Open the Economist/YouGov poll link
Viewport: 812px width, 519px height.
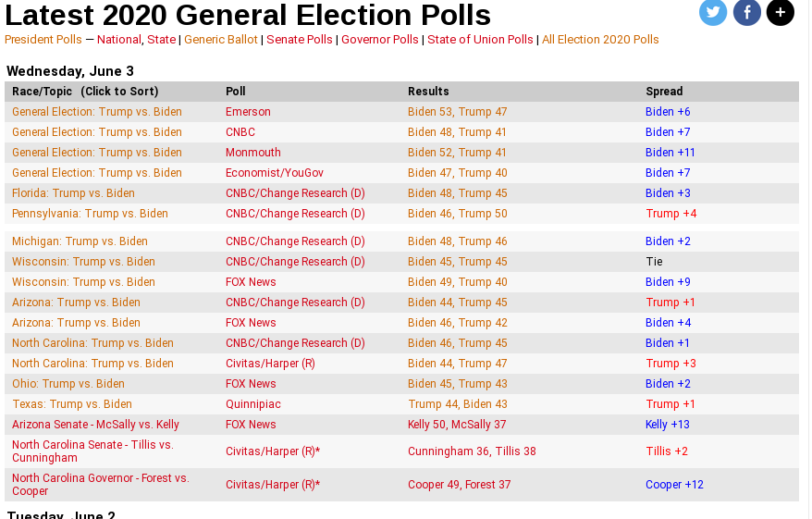point(275,173)
